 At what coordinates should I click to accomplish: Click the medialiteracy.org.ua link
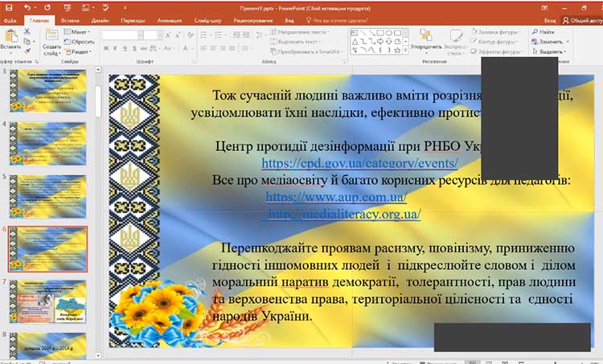click(x=344, y=214)
